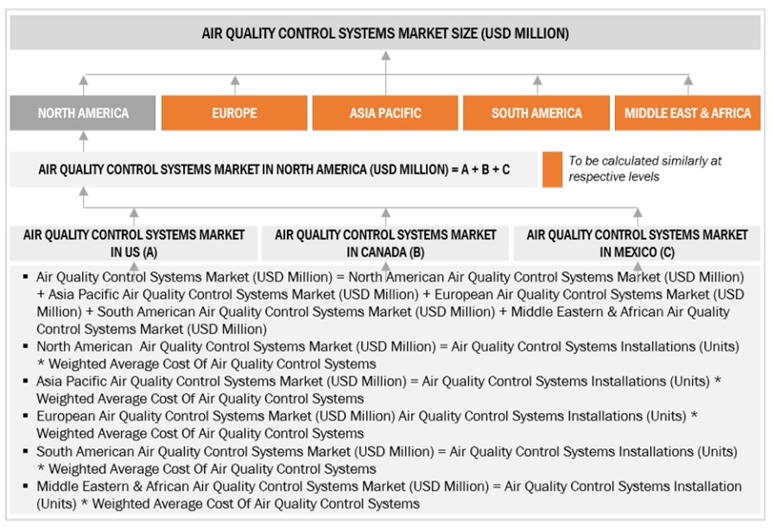Click the Air Quality Control Systems Market Size title
The image size is (773, 532).
[x=386, y=34]
